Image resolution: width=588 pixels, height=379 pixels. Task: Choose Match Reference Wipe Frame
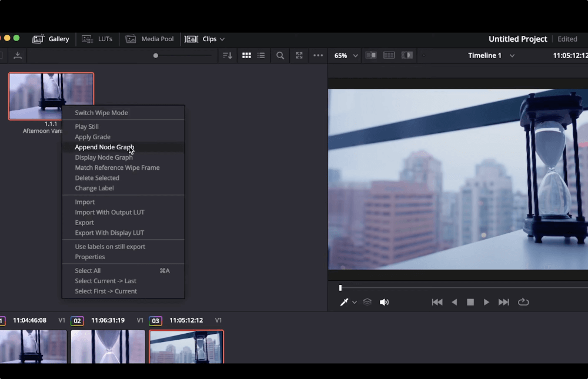123,167
